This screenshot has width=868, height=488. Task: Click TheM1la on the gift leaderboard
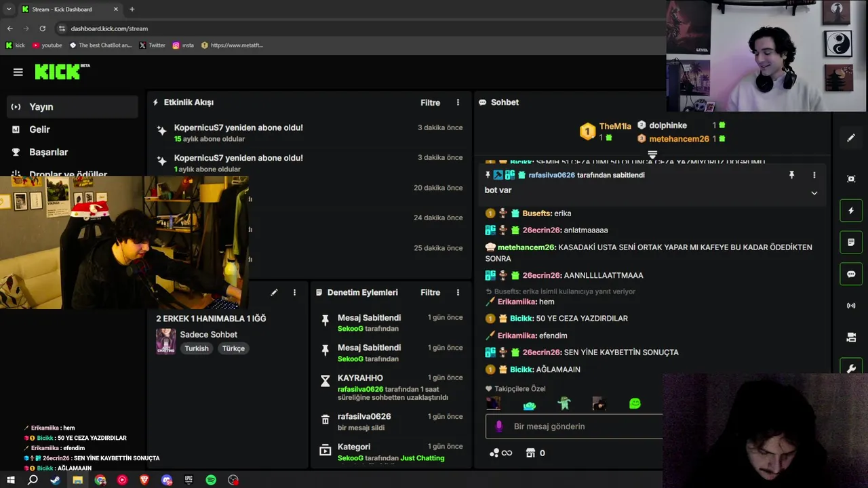tap(615, 127)
